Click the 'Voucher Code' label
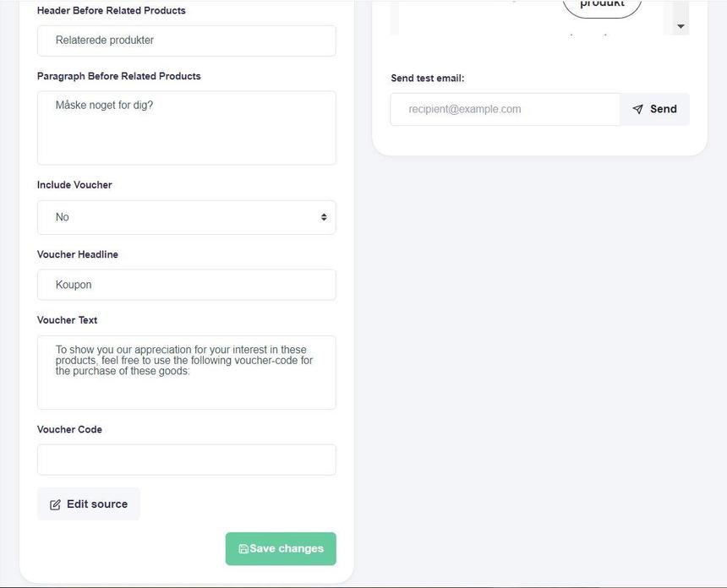The image size is (727, 588). tap(69, 429)
